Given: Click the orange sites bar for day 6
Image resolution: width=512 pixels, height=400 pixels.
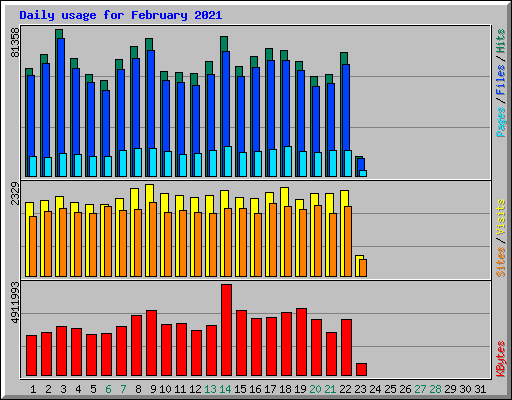Looking at the screenshot, I should 108,241.
